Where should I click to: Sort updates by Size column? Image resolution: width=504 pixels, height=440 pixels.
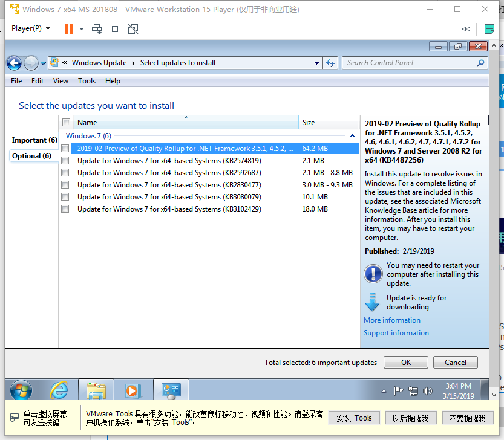coord(329,122)
